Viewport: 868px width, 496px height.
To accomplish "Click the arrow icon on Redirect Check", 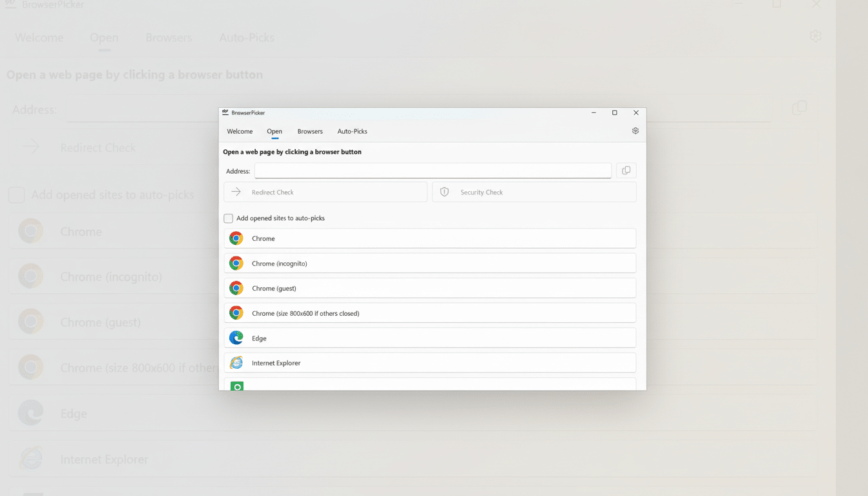I will coord(236,192).
